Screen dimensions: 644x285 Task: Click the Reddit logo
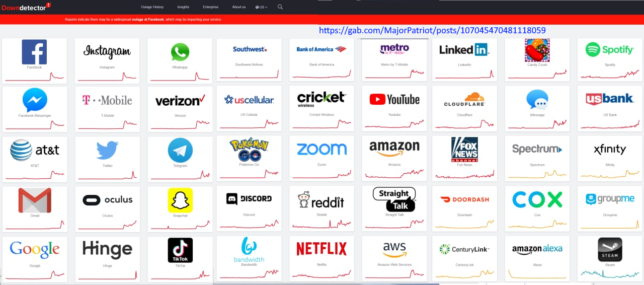click(x=321, y=200)
